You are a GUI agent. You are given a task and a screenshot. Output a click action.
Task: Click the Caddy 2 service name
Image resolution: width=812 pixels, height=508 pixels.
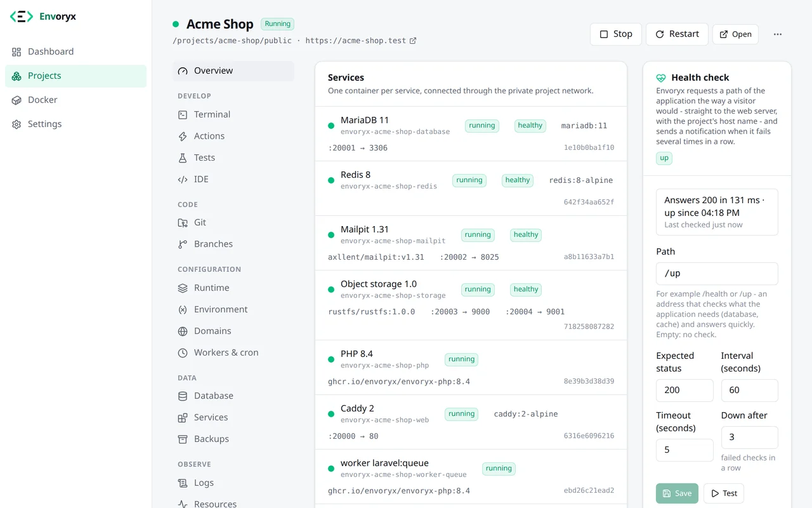click(357, 408)
